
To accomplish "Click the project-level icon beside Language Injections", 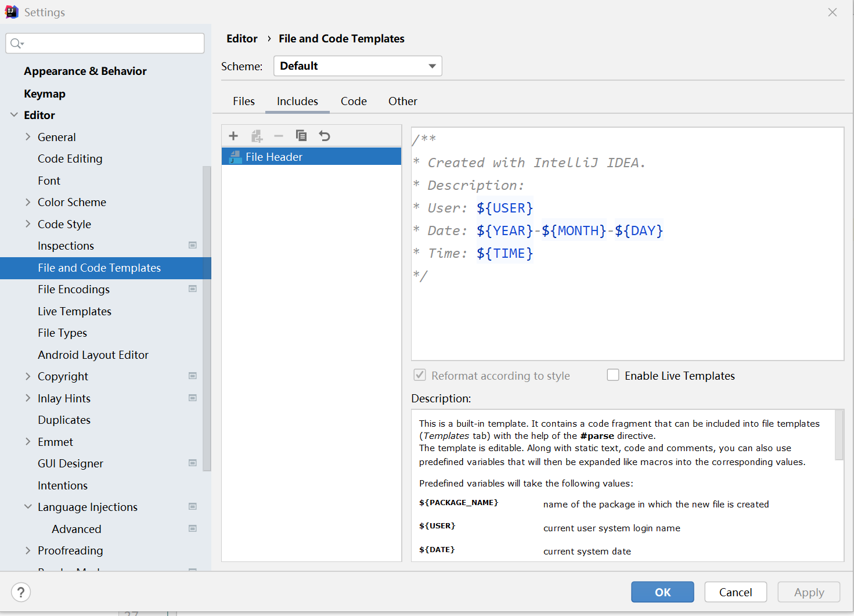I will [x=193, y=507].
